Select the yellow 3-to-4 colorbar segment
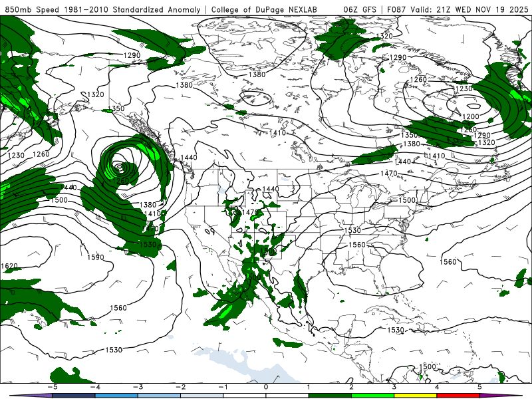The height and width of the screenshot is (399, 532). 415,396
